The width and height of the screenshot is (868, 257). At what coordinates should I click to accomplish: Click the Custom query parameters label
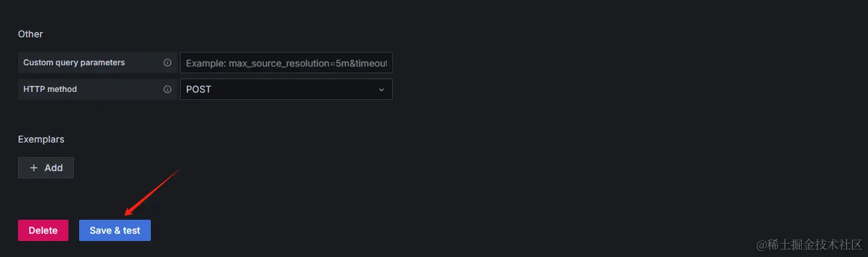coord(74,63)
